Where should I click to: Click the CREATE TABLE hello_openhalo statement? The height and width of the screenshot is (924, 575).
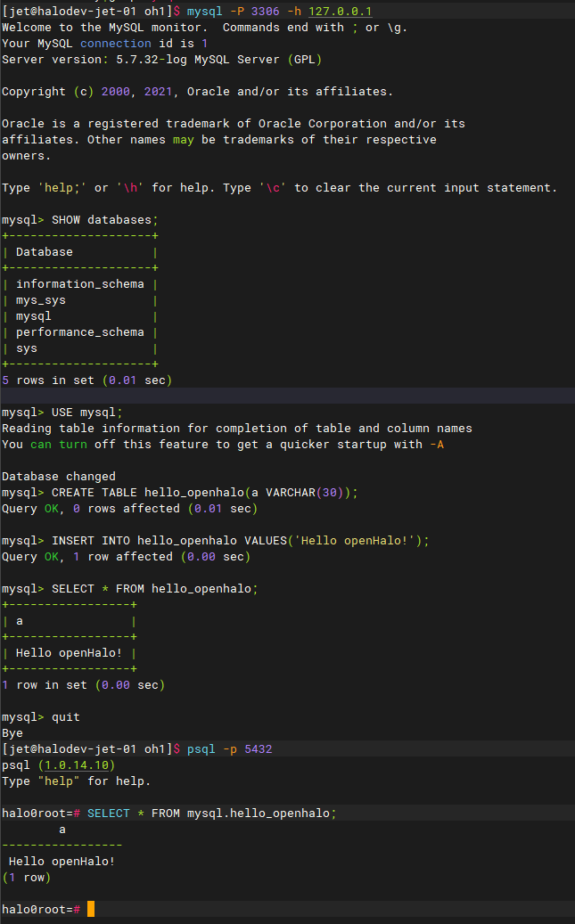coord(205,493)
